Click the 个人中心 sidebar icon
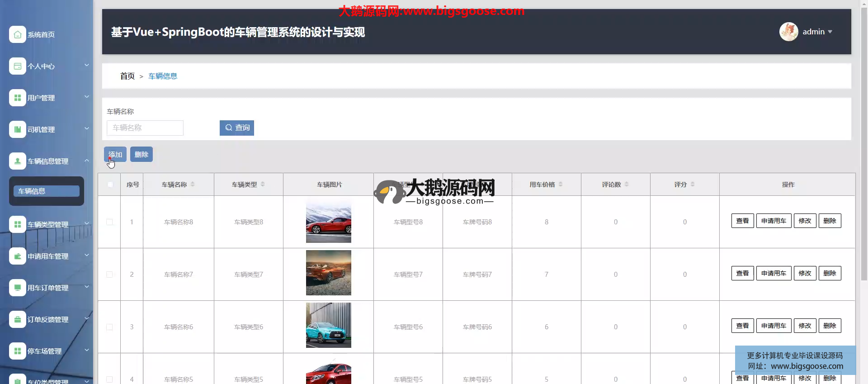 17,66
